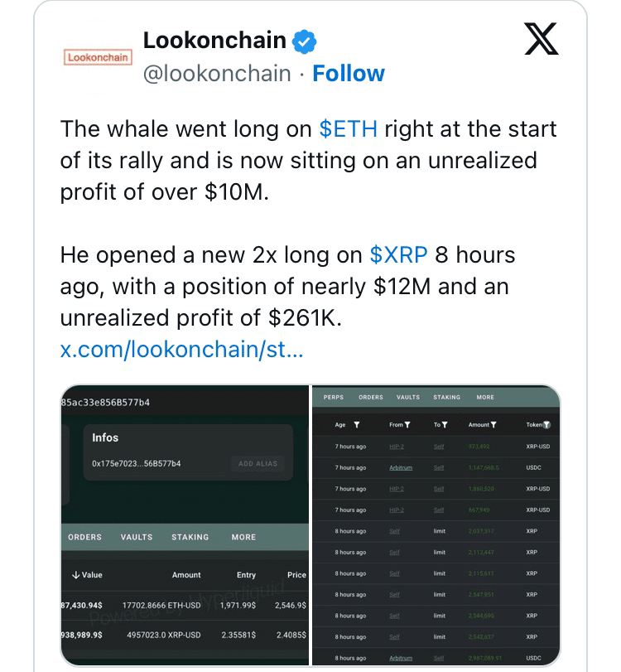Select the VAULTS tab in right image
621x672 pixels.
click(x=408, y=398)
